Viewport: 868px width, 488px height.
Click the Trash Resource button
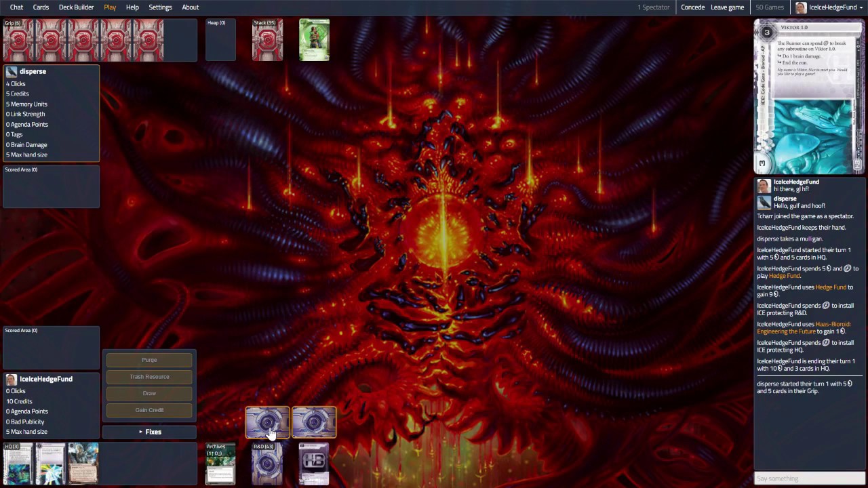pyautogui.click(x=149, y=377)
